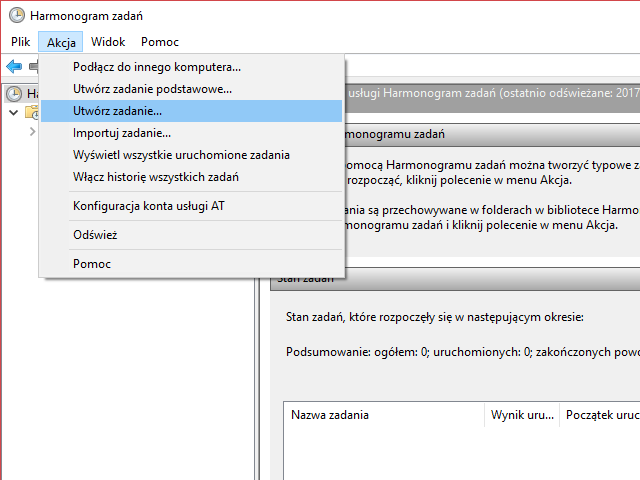
Task: Open the Widok menu
Action: [x=108, y=42]
